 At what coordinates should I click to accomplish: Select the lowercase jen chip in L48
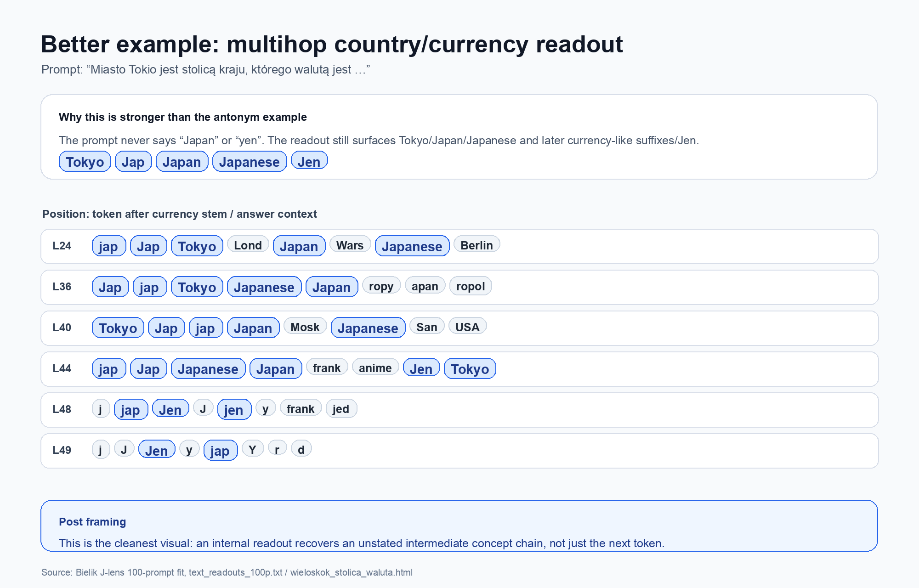[234, 409]
